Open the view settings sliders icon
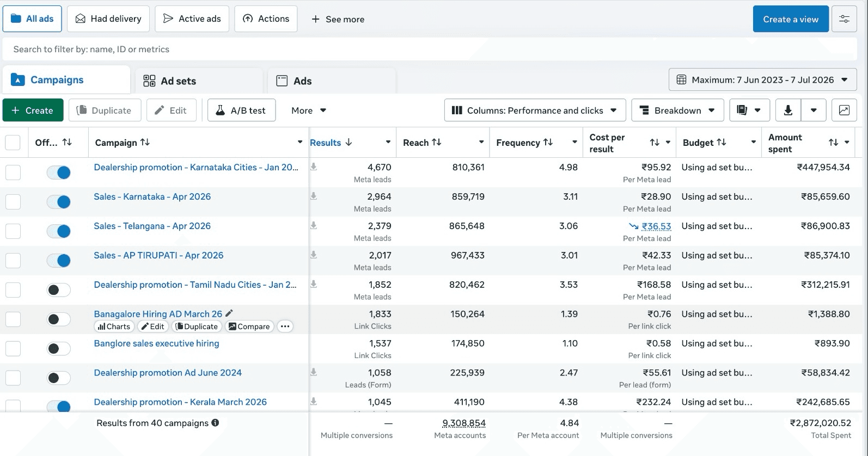 pyautogui.click(x=844, y=19)
